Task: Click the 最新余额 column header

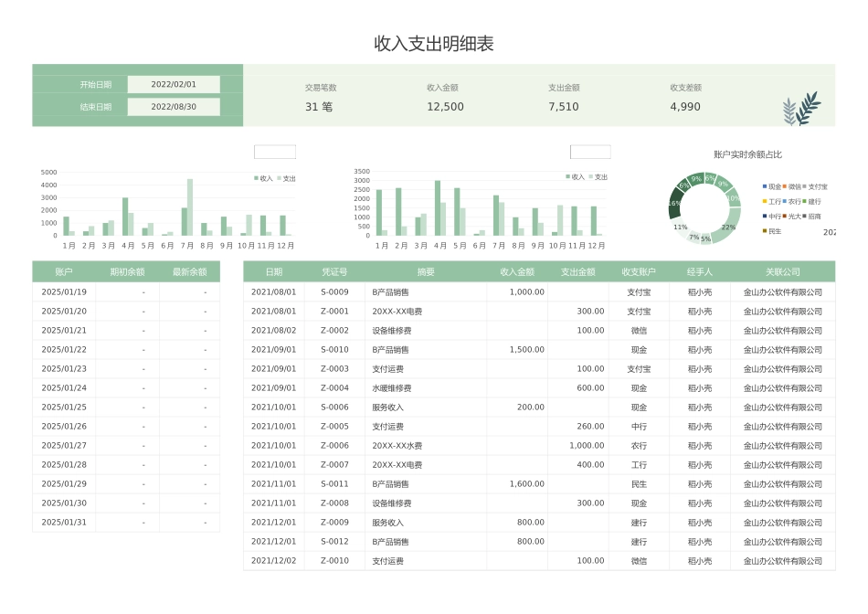Action: pos(189,271)
